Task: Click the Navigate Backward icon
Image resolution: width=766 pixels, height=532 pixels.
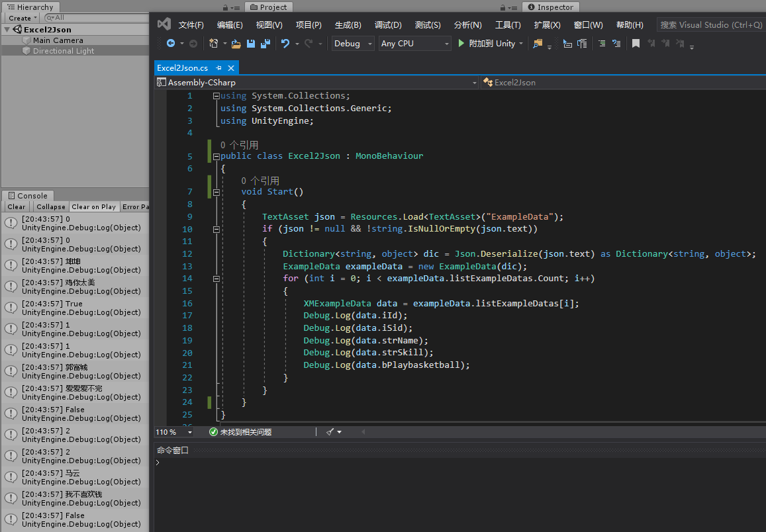Action: click(x=171, y=44)
